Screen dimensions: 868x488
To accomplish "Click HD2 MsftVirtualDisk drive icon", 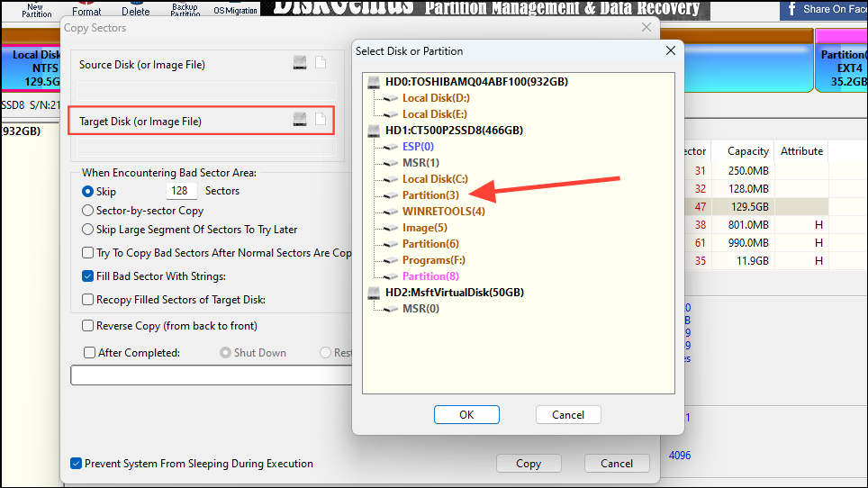I will point(374,293).
